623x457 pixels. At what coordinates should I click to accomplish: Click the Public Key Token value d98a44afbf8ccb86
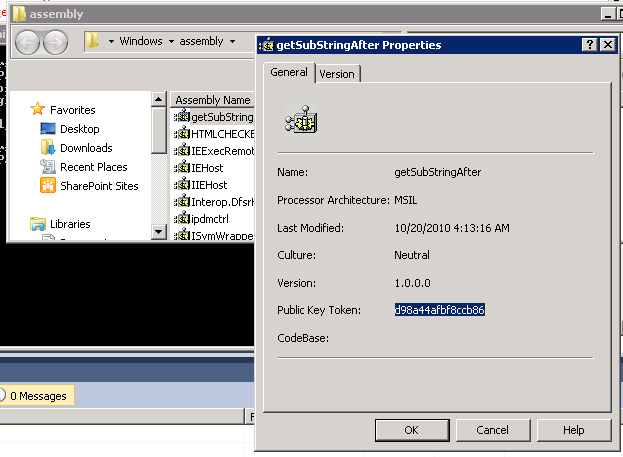439,310
